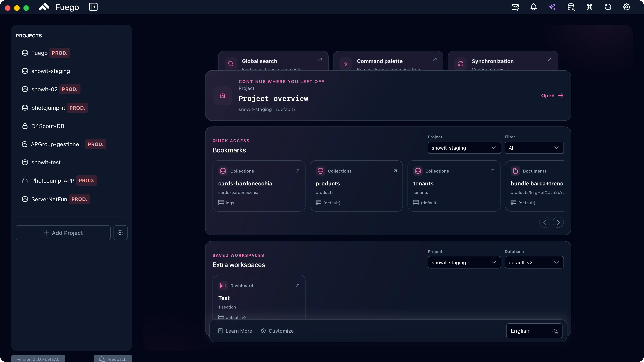The width and height of the screenshot is (644, 362).
Task: Collapse the sidebar panel toggle icon
Action: (93, 7)
